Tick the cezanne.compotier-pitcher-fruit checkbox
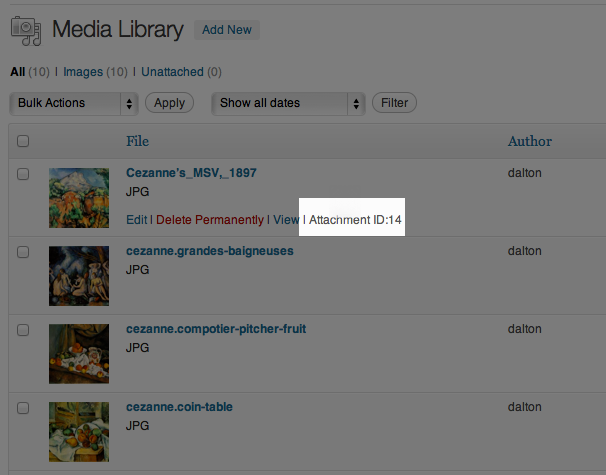The image size is (606, 475). coord(23,329)
